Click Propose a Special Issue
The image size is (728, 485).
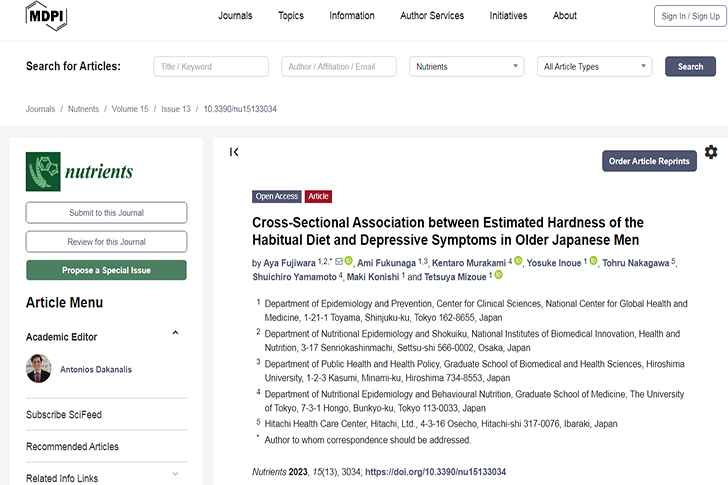106,270
